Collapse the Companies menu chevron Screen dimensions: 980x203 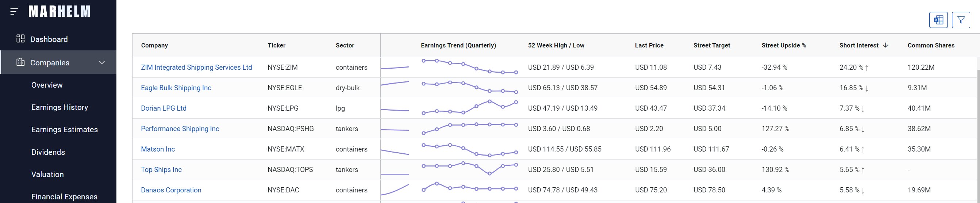point(102,62)
